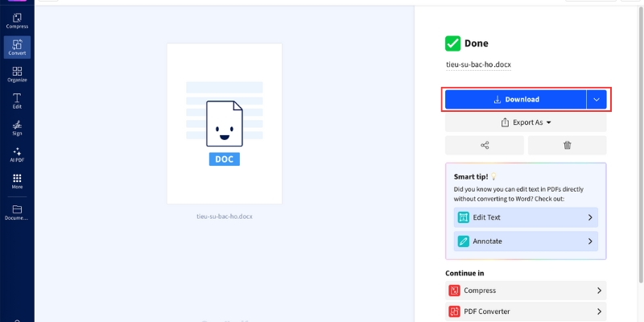Open Edit Text smart tip
The height and width of the screenshot is (322, 644).
pos(525,217)
